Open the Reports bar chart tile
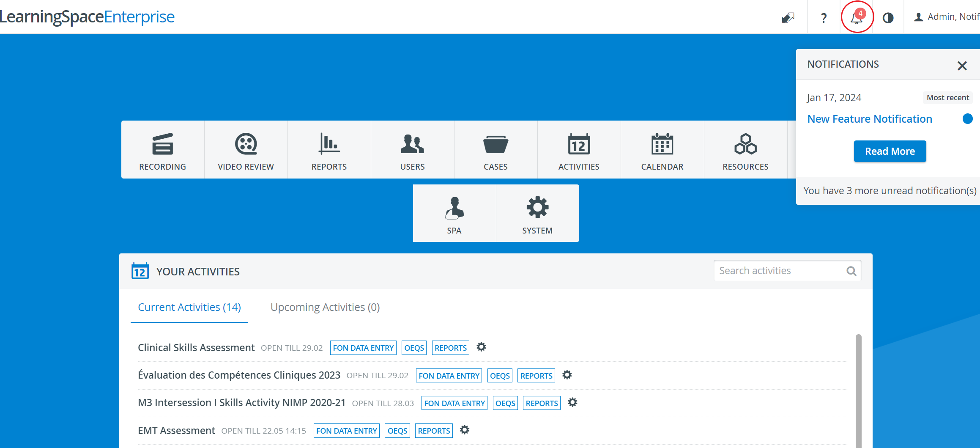Screen dimensions: 980x448 click(x=329, y=150)
